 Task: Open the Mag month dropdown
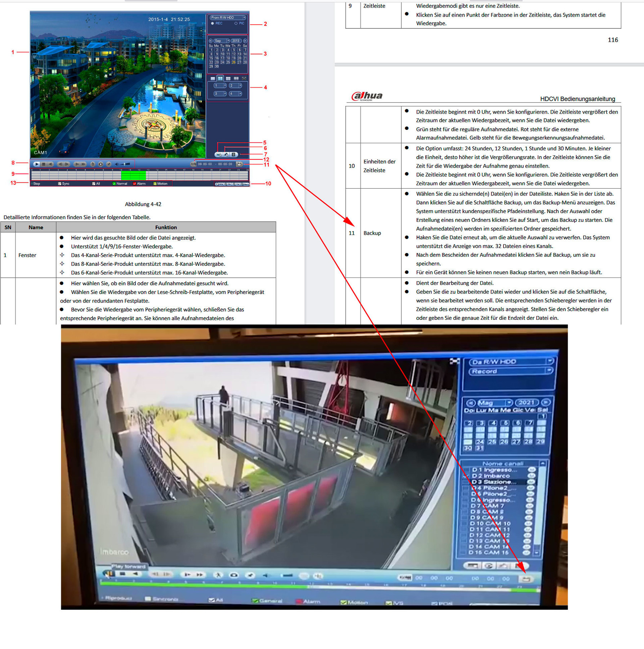pos(508,403)
